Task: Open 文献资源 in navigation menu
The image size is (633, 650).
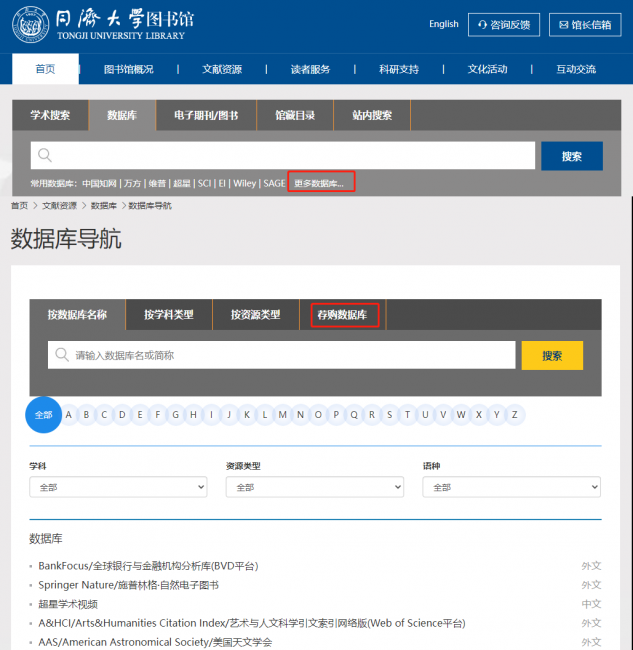Action: click(x=222, y=69)
